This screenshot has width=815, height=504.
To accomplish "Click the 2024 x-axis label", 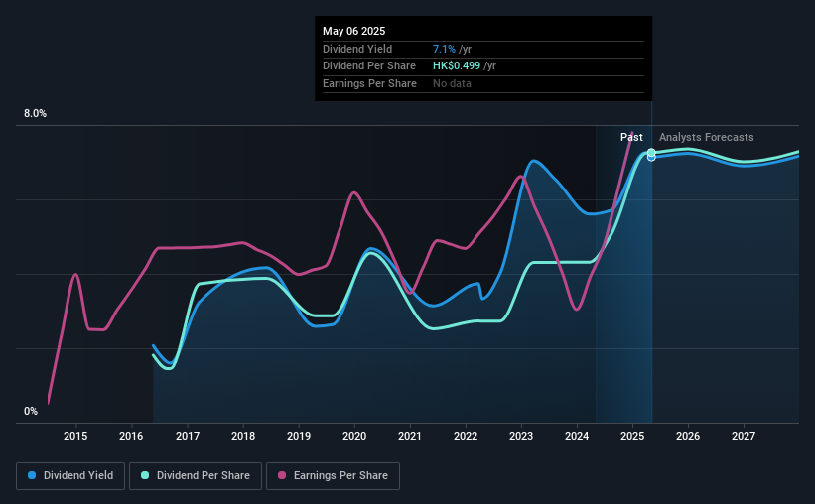I will tap(577, 436).
